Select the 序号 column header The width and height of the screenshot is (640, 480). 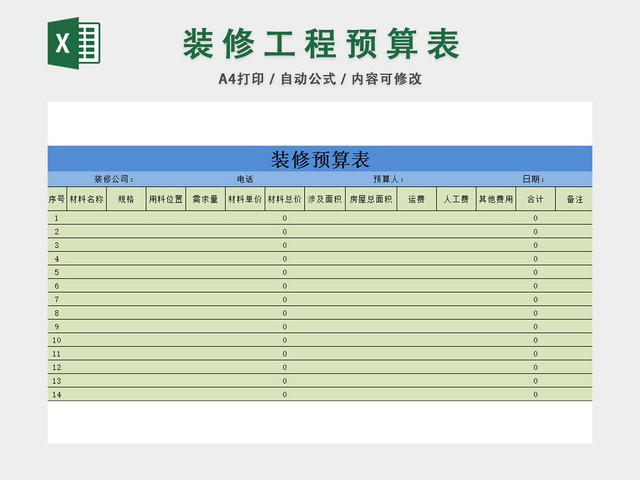point(57,199)
